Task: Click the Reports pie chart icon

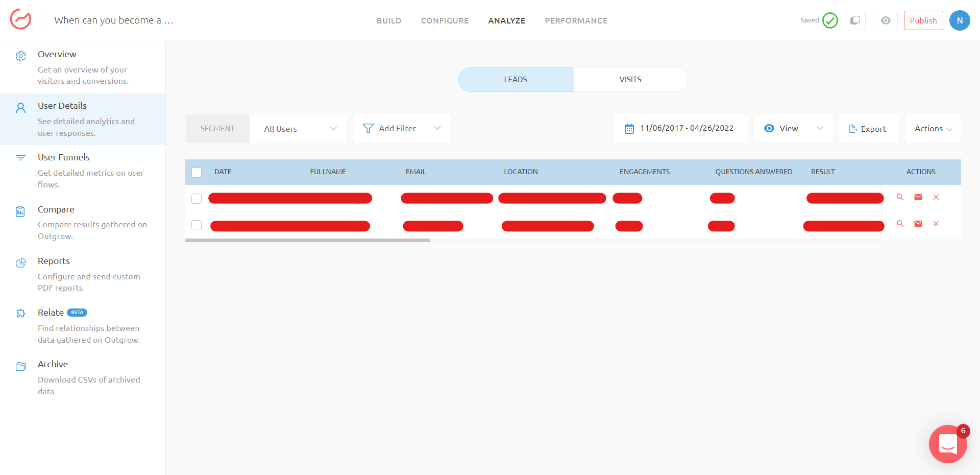Action: [x=21, y=263]
